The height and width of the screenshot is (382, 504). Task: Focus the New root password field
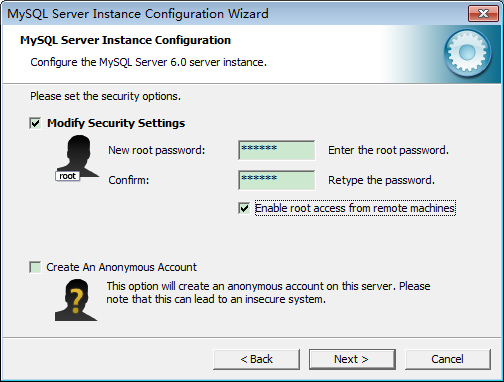[x=277, y=150]
